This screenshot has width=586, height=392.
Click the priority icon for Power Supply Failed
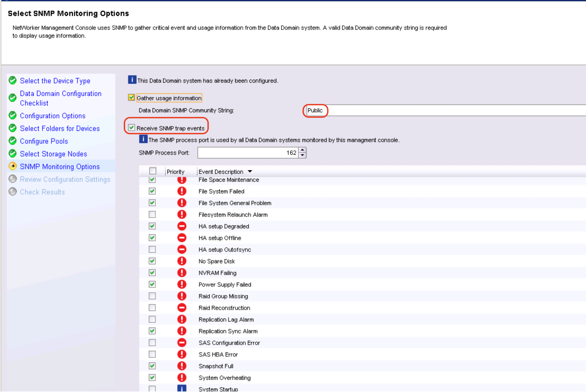pyautogui.click(x=182, y=284)
